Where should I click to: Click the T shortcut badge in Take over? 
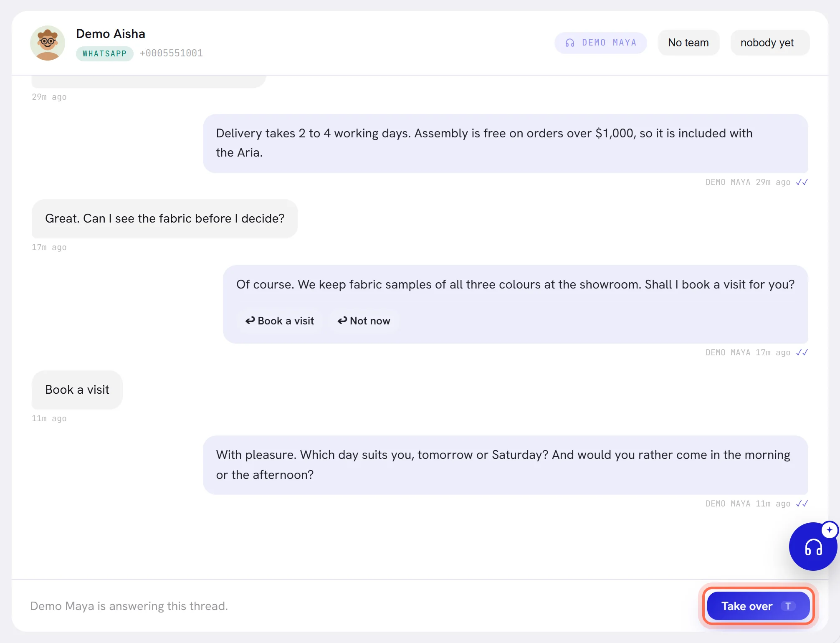pyautogui.click(x=788, y=606)
